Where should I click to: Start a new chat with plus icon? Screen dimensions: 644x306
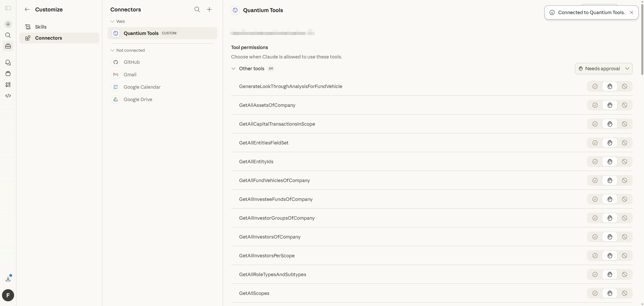coord(8,24)
